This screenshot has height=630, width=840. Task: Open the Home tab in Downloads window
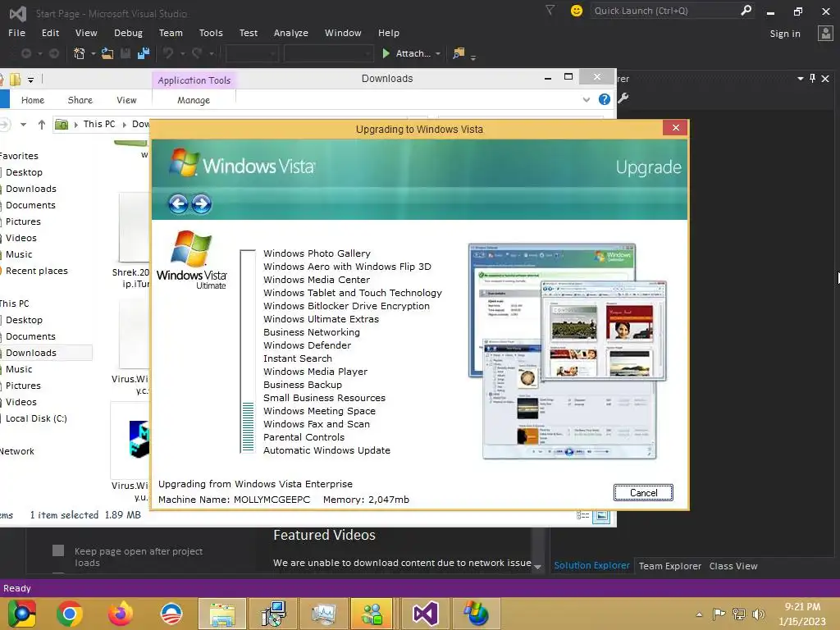click(33, 100)
